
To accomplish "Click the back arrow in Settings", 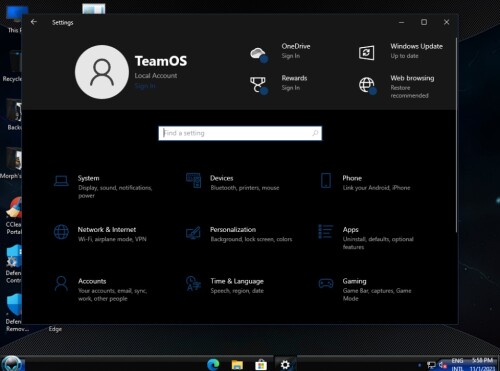I will [34, 22].
